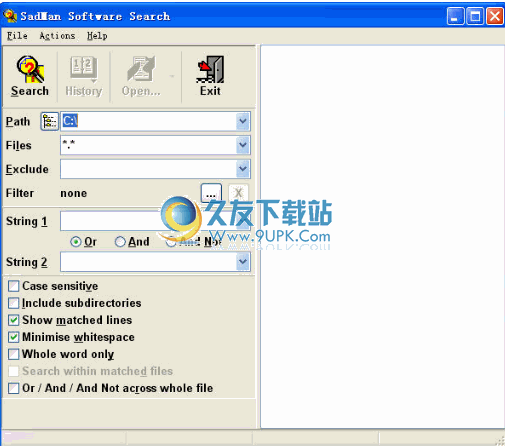The width and height of the screenshot is (505, 446).
Task: Open the File menu
Action: click(17, 36)
